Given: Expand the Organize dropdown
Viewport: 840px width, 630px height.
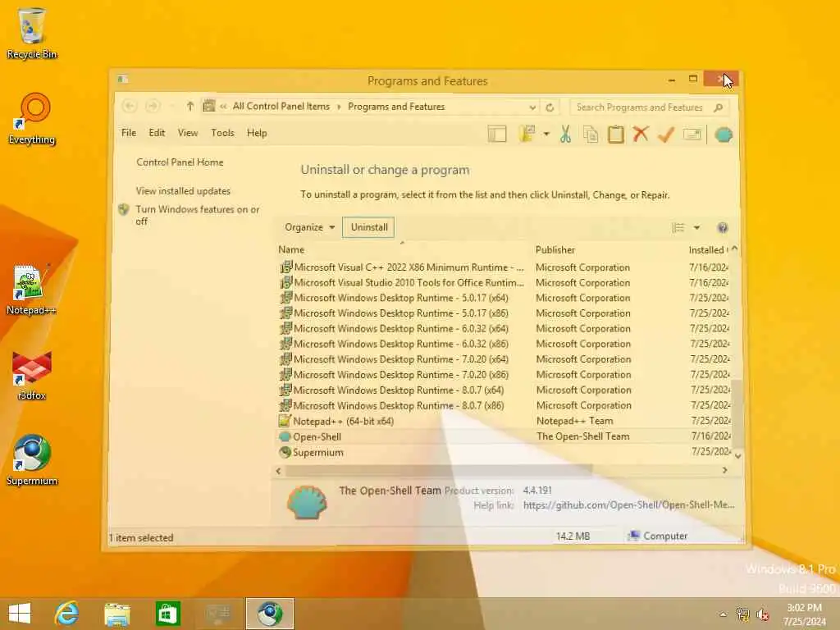Looking at the screenshot, I should tap(309, 227).
